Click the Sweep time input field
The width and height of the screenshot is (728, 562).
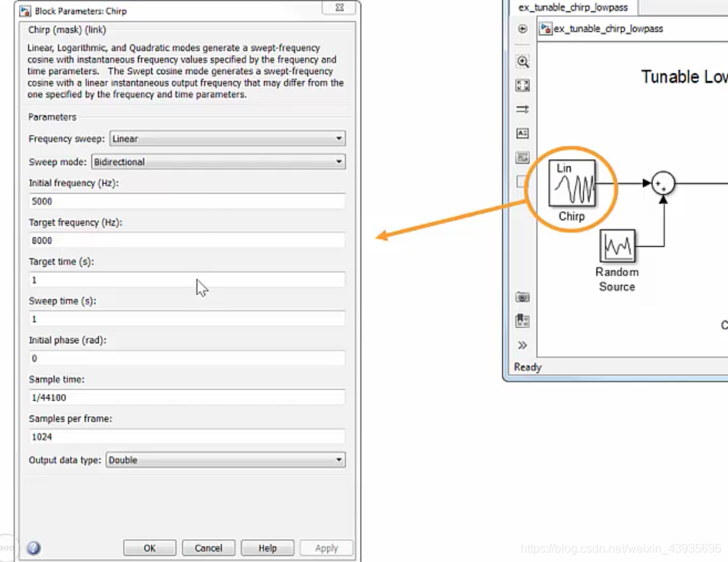(187, 318)
